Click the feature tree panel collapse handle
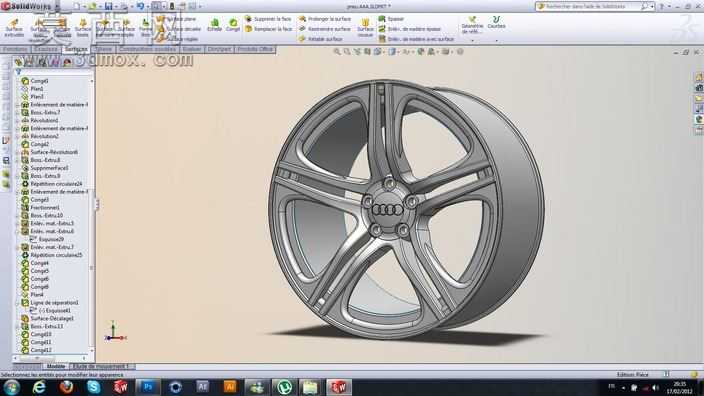 [97, 204]
